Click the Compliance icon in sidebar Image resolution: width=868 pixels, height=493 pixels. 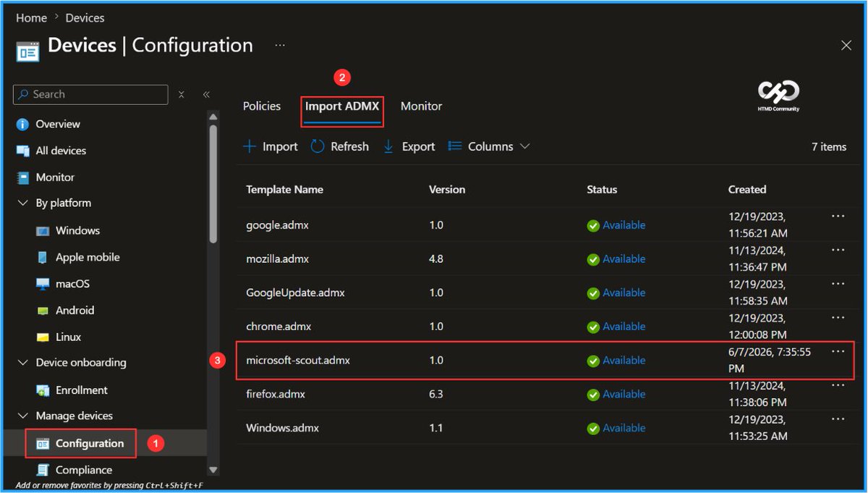43,471
